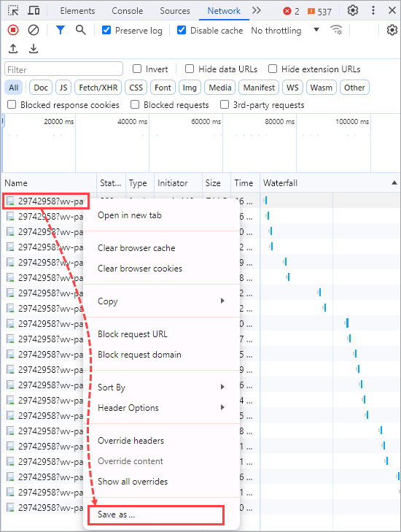
Task: Click the import HAR upload icon
Action: 13,49
